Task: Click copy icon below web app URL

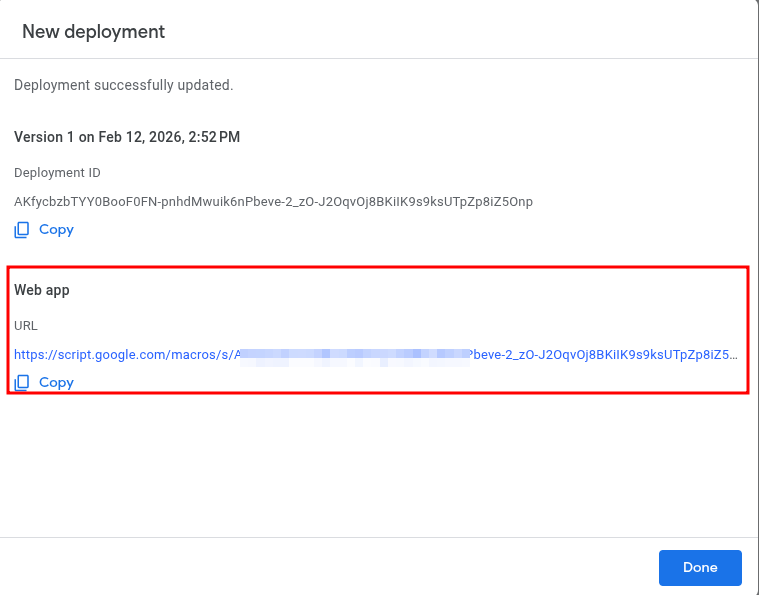Action: (x=22, y=383)
